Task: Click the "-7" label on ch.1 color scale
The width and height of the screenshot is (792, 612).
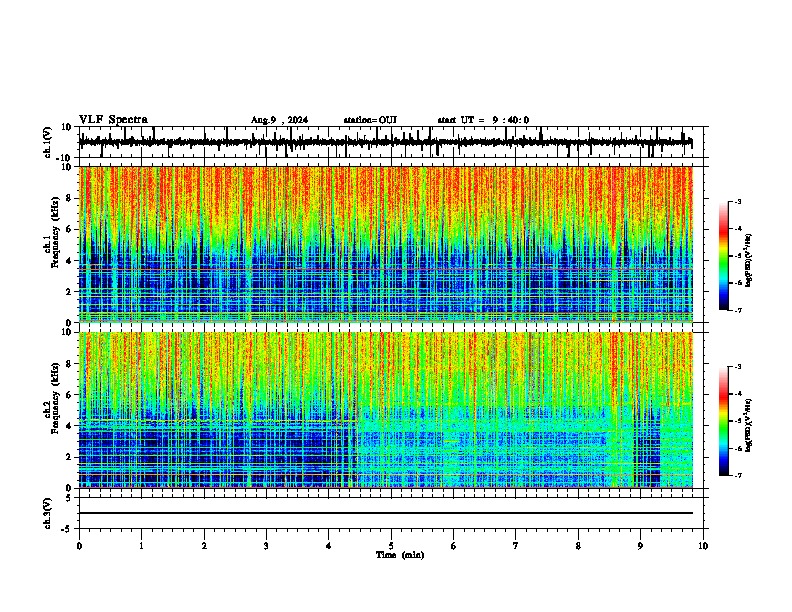Action: 737,310
